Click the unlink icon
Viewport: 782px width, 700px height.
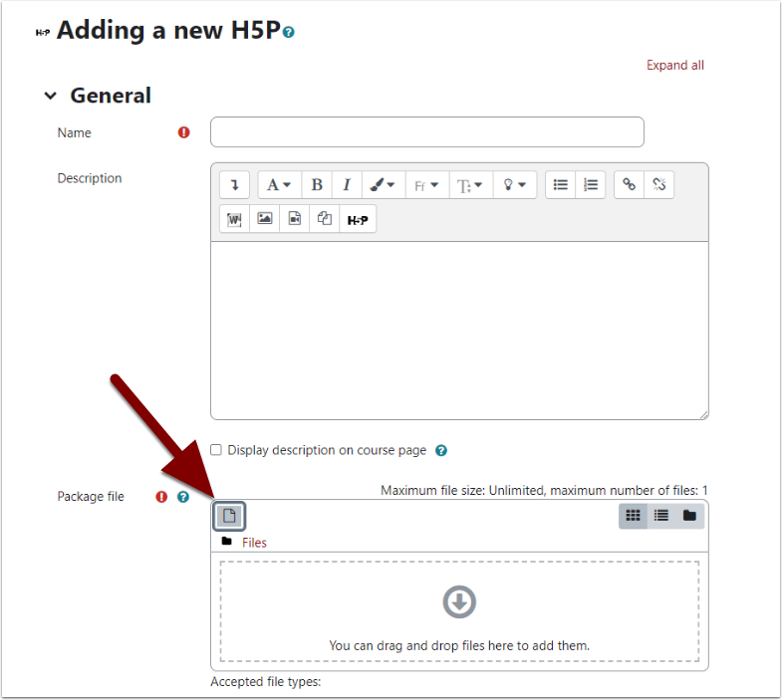[658, 185]
